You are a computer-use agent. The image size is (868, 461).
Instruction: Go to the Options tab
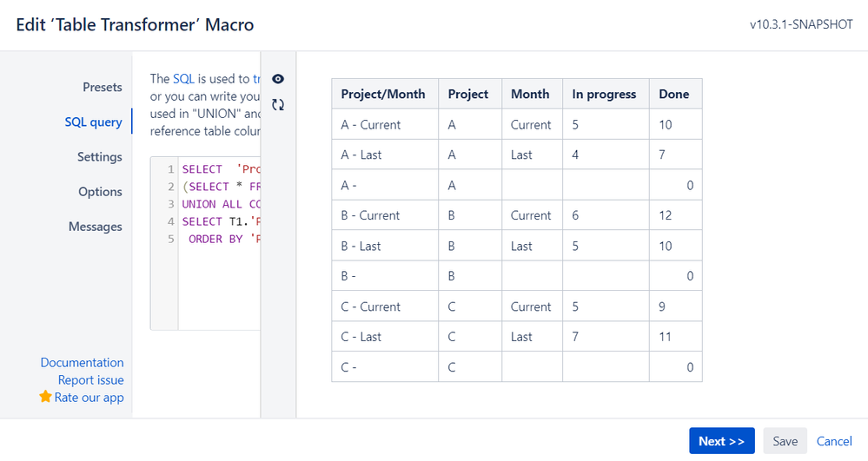[x=100, y=192]
